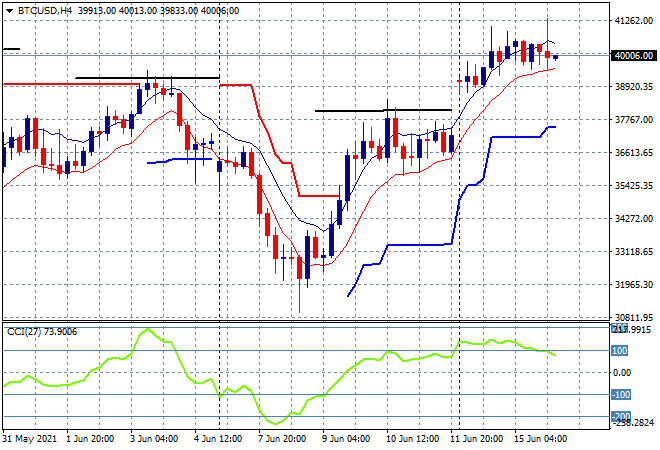Click the 38920.35 price scale label
660x450 pixels.
pyautogui.click(x=633, y=87)
